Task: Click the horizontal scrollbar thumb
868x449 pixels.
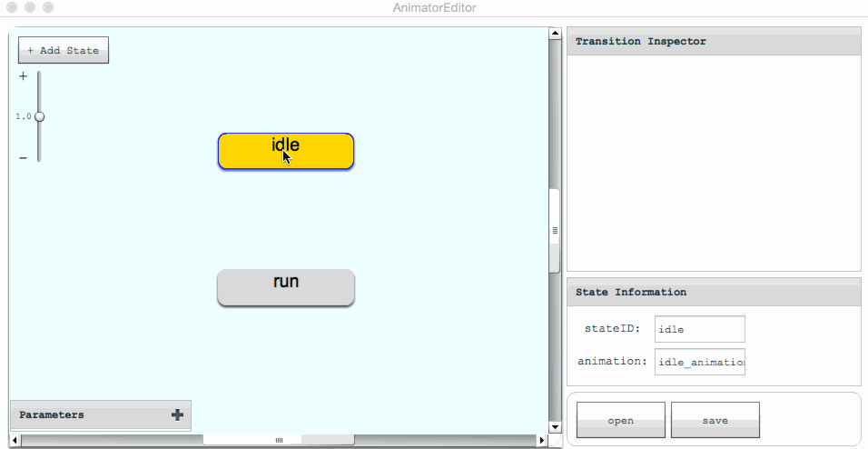Action: pyautogui.click(x=279, y=440)
